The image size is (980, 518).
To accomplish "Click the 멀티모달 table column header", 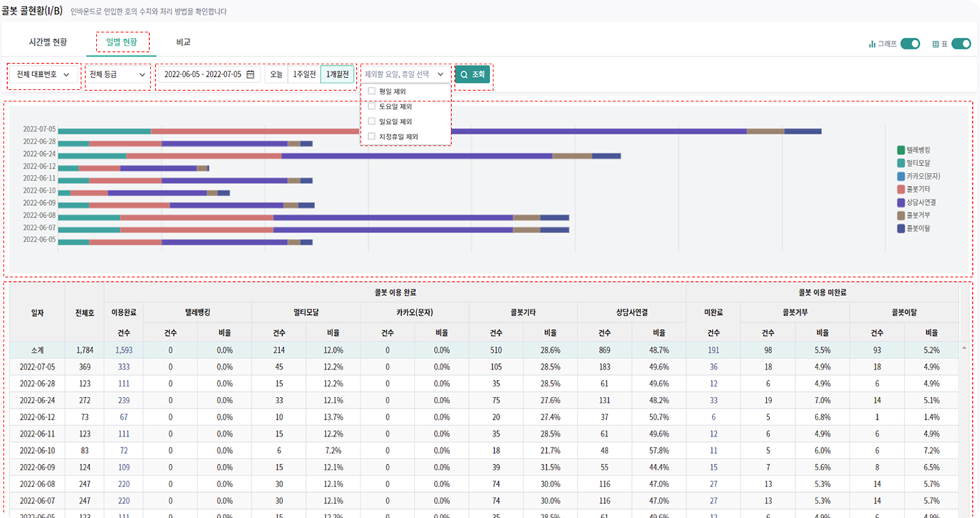I will (306, 313).
